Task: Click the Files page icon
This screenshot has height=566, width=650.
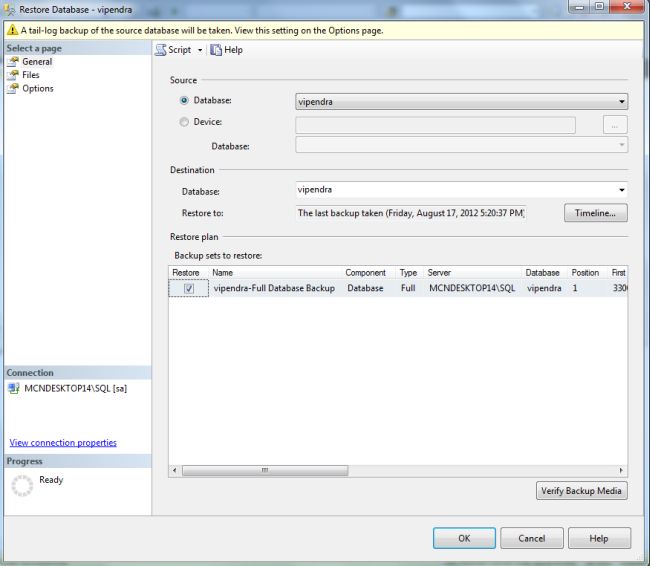Action: point(13,75)
